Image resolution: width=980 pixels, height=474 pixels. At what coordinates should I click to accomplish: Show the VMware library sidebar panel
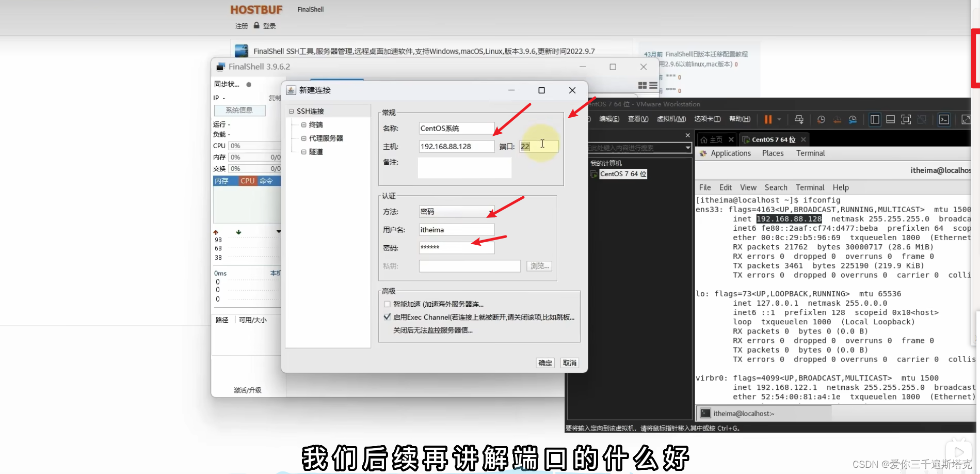[875, 119]
